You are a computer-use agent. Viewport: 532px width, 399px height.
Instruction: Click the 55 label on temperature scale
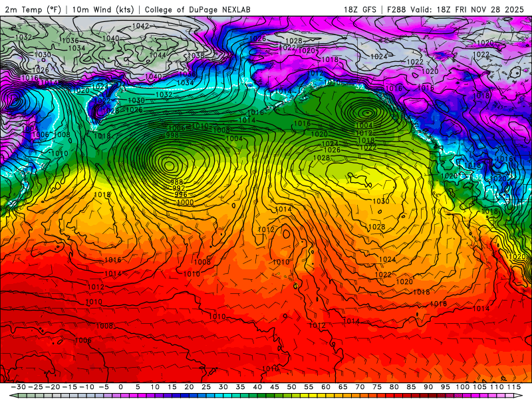309,387
